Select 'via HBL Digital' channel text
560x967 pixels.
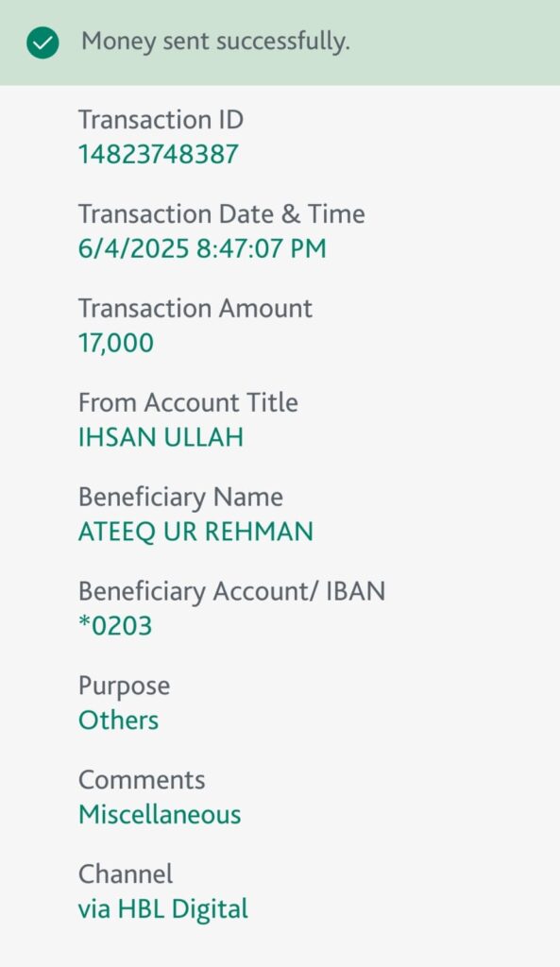pos(162,909)
